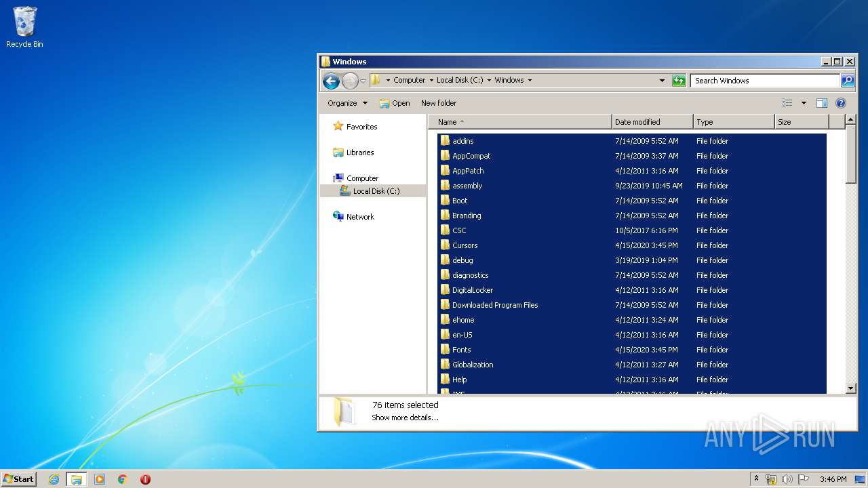
Task: Click the CSC folder icon
Action: pyautogui.click(x=445, y=230)
